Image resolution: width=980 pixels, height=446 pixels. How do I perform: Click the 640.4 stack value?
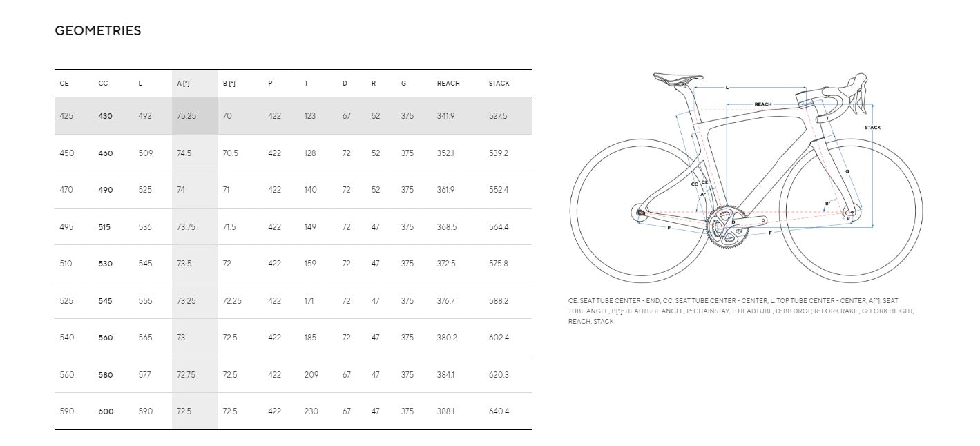coord(499,411)
